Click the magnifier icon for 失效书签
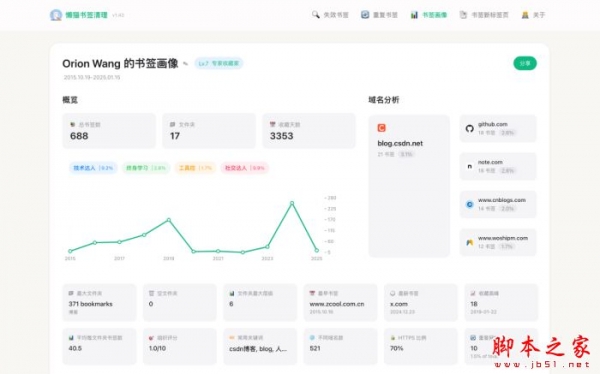 (x=315, y=15)
